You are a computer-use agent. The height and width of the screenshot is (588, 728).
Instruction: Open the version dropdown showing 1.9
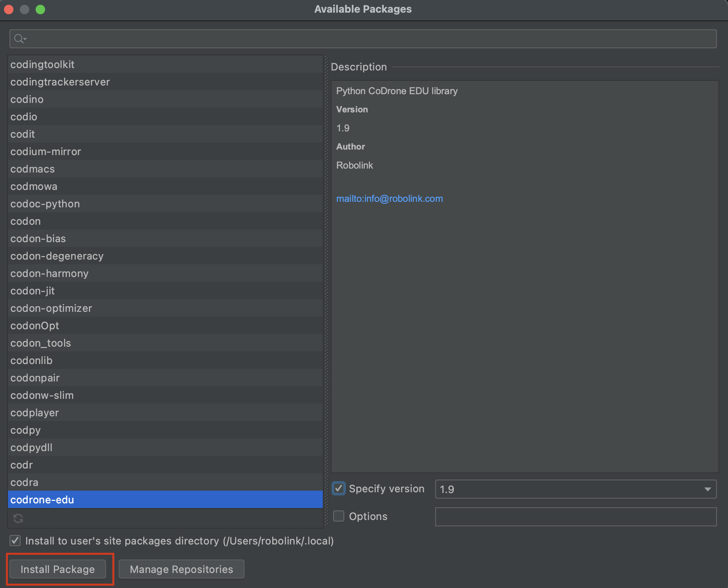coord(707,489)
